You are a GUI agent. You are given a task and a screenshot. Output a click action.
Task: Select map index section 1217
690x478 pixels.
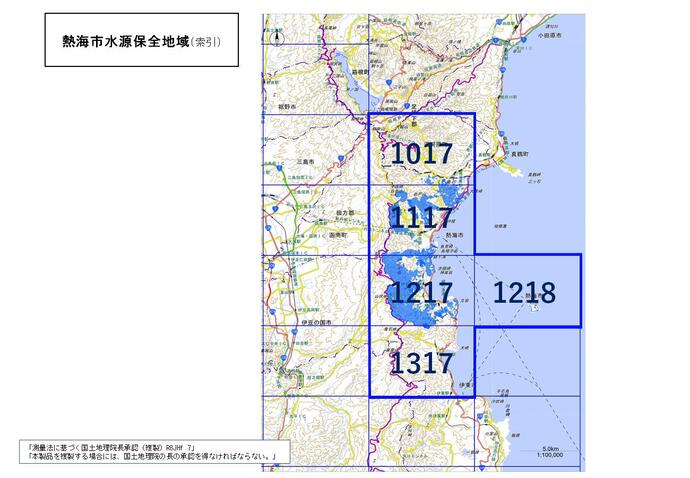point(422,291)
